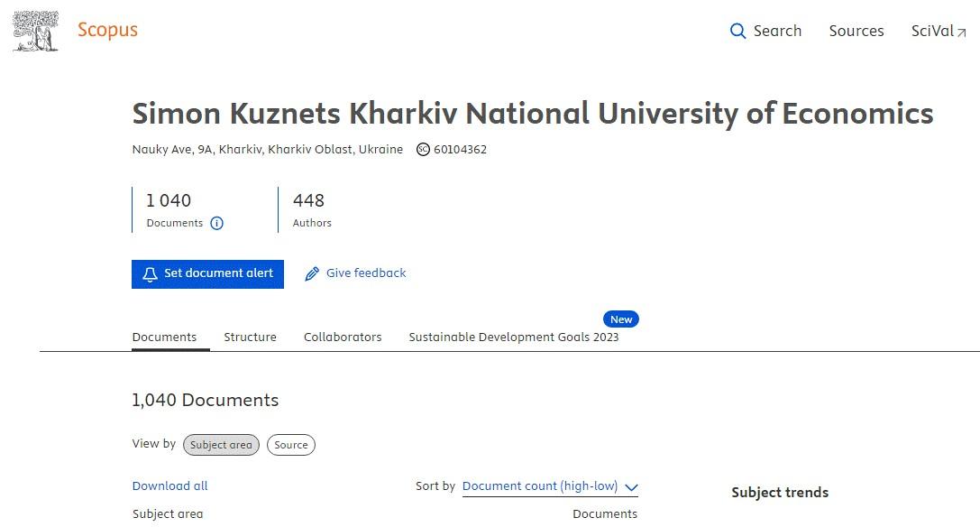Toggle View by Source
The height and width of the screenshot is (527, 980).
point(290,445)
